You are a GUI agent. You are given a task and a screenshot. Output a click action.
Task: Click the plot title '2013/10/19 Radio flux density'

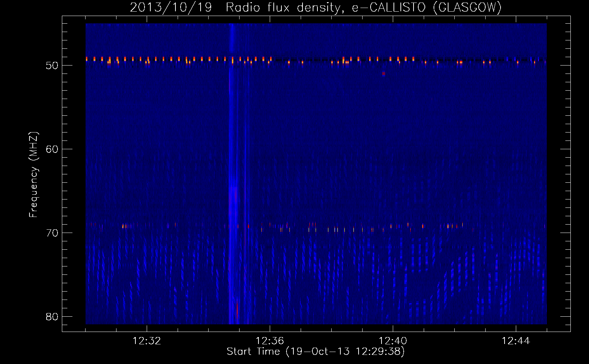[x=316, y=7]
